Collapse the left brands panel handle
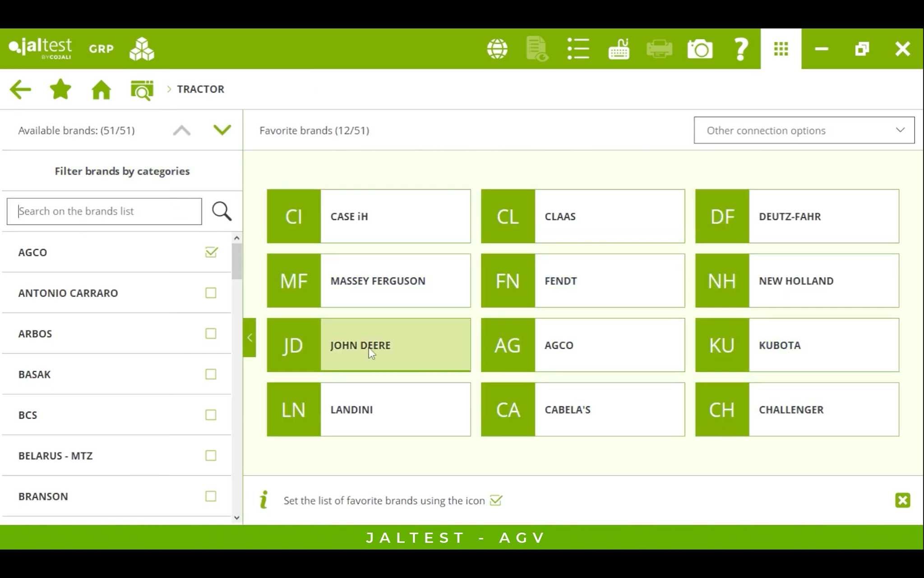The width and height of the screenshot is (924, 578). coord(249,337)
